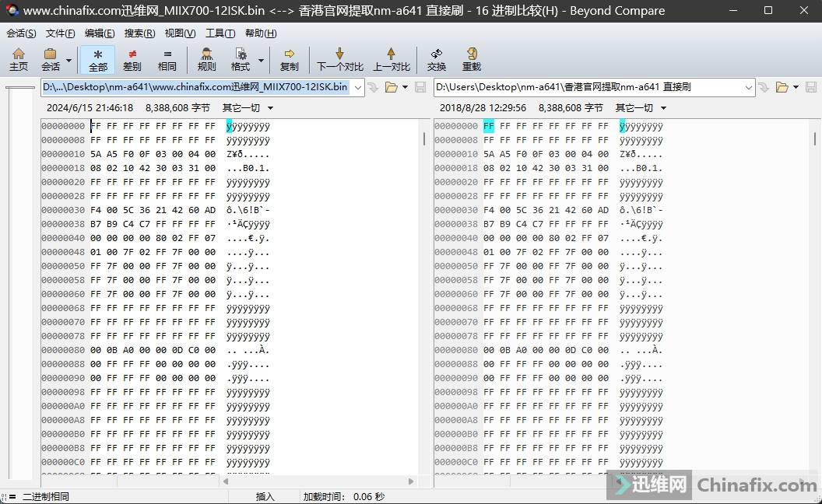Click left horizontal scrollbar left arrow
Image resolution: width=822 pixels, height=504 pixels.
[x=226, y=481]
